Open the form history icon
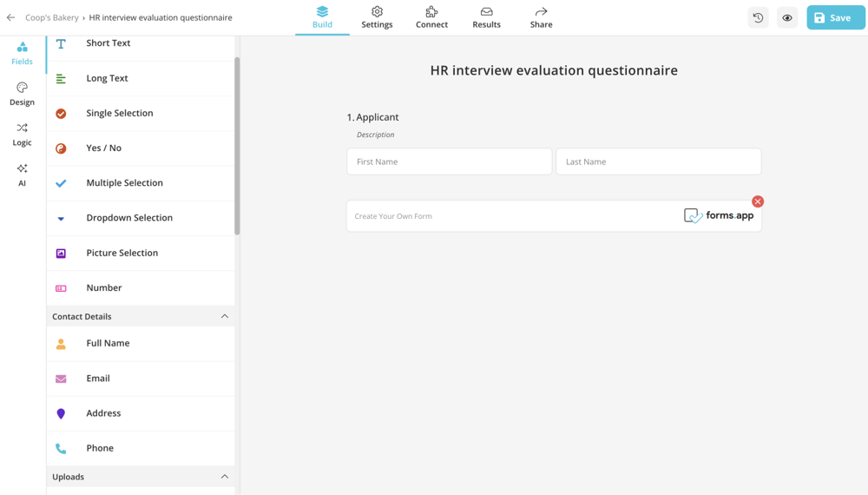Image resolution: width=868 pixels, height=495 pixels. tap(758, 17)
